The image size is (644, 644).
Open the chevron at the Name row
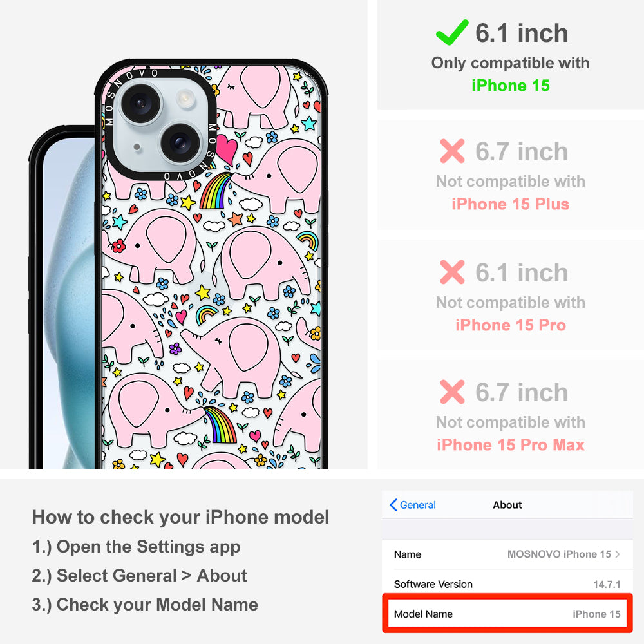618,554
